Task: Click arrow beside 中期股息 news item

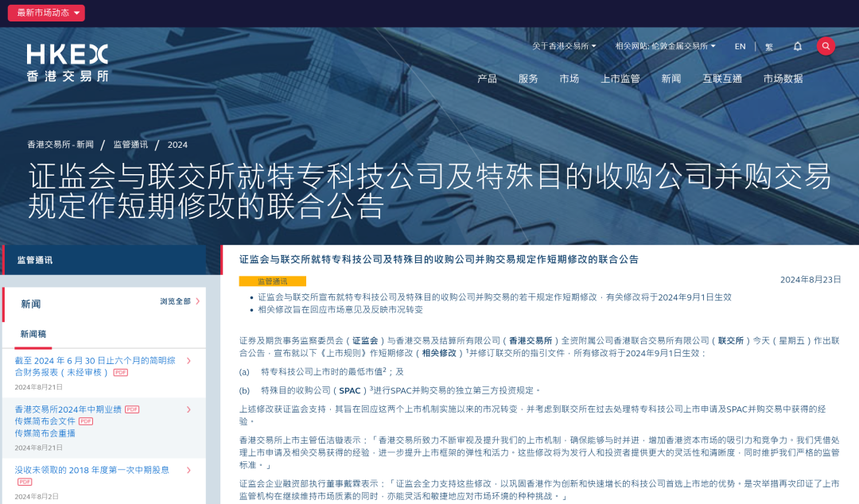Action: 189,470
